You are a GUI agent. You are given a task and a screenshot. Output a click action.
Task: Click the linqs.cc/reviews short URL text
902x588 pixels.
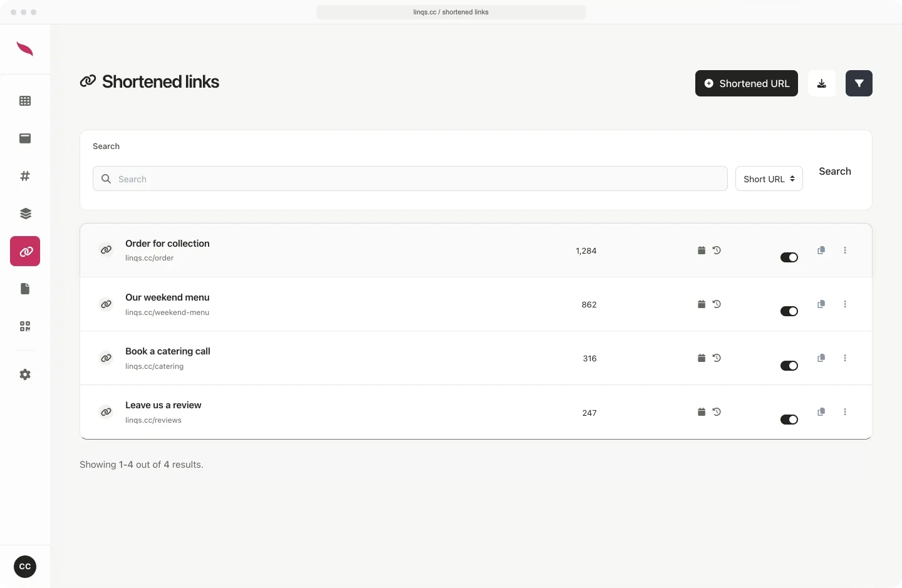[x=153, y=420]
